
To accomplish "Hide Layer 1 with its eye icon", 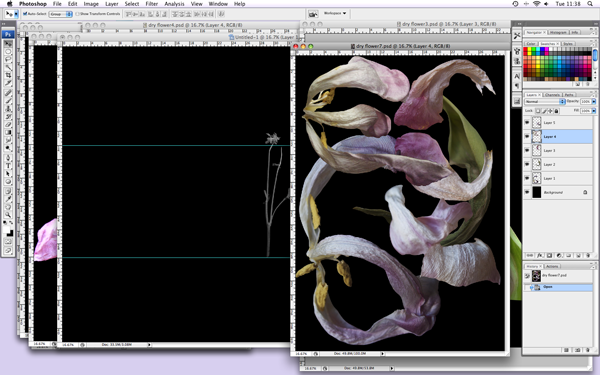I will (x=527, y=178).
